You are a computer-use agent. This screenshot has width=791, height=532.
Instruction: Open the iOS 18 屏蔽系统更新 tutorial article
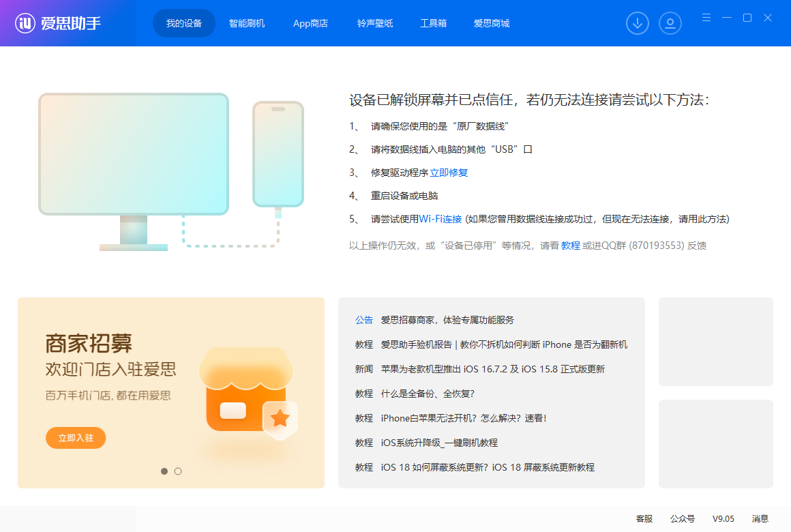tap(488, 467)
